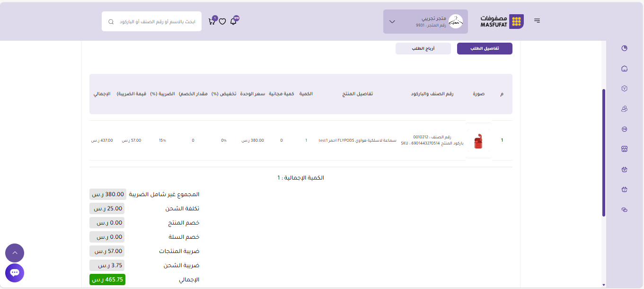Open the live chat bubble button
The width and height of the screenshot is (644, 289).
click(15, 273)
